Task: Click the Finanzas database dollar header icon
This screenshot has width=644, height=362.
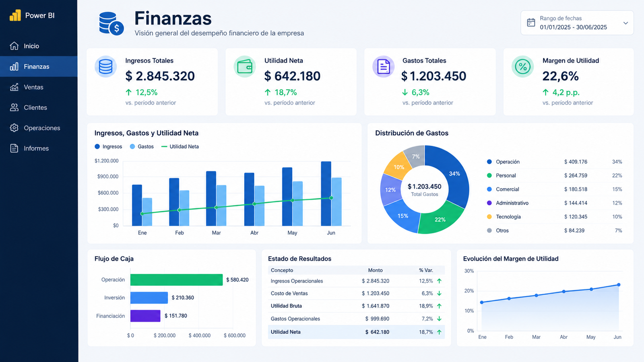Action: click(111, 23)
